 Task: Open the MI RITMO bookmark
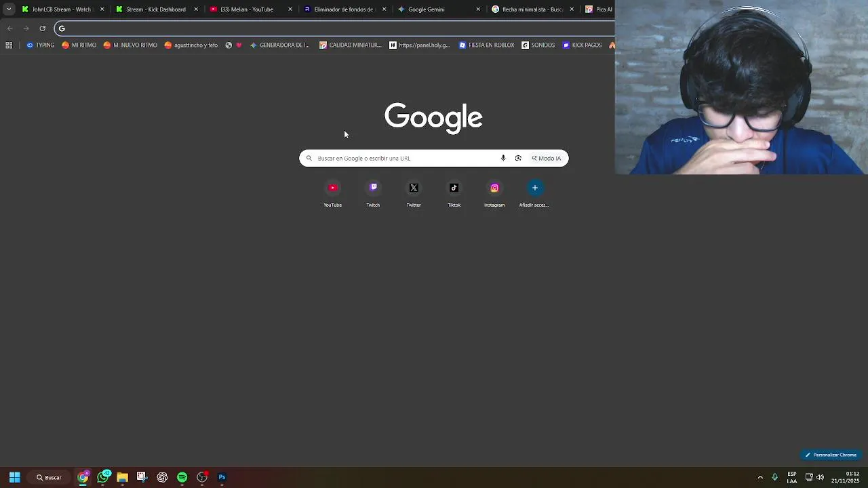(79, 45)
